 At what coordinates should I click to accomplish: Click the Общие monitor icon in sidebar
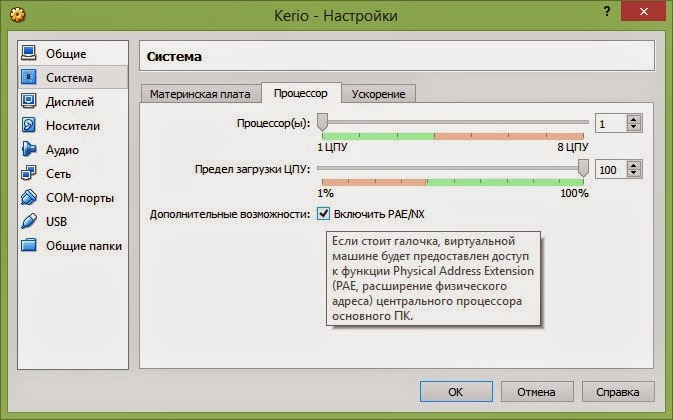click(29, 53)
